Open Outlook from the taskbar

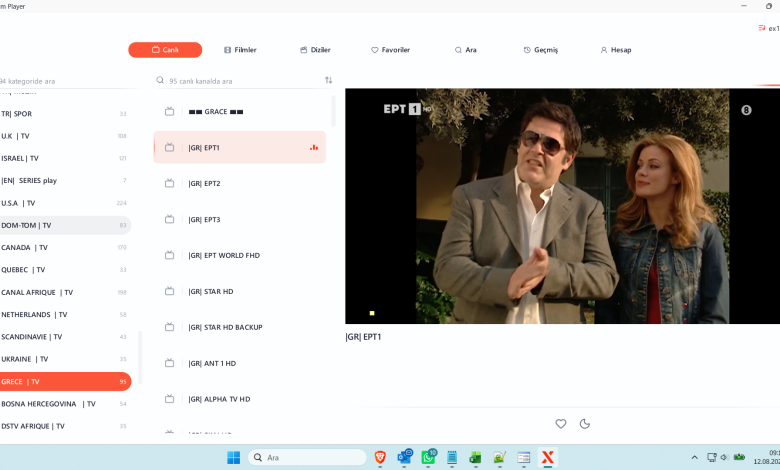click(x=404, y=457)
